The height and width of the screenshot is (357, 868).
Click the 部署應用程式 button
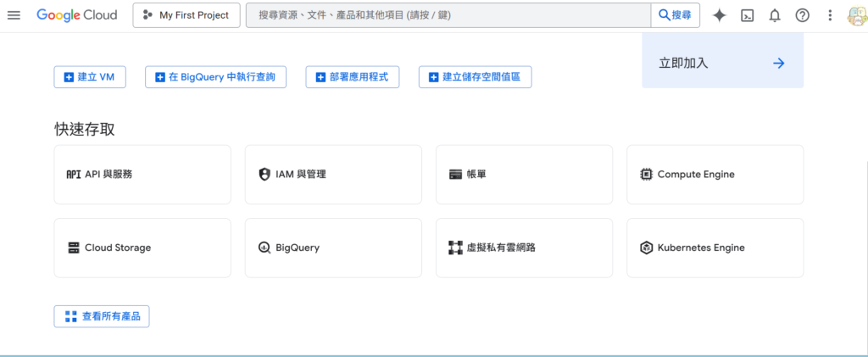352,77
